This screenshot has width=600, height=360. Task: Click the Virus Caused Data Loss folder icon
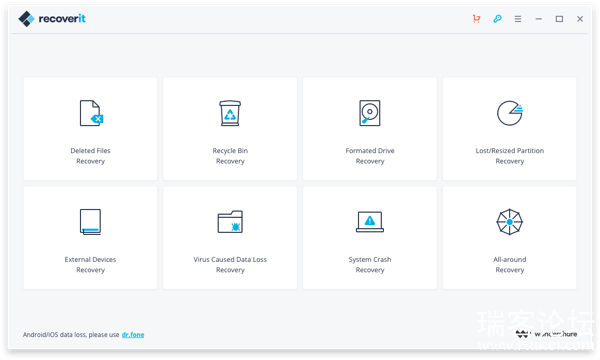pos(230,222)
